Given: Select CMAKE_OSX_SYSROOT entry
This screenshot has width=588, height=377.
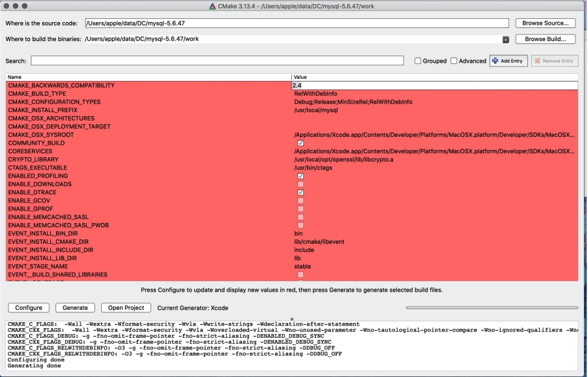Looking at the screenshot, I should point(41,135).
